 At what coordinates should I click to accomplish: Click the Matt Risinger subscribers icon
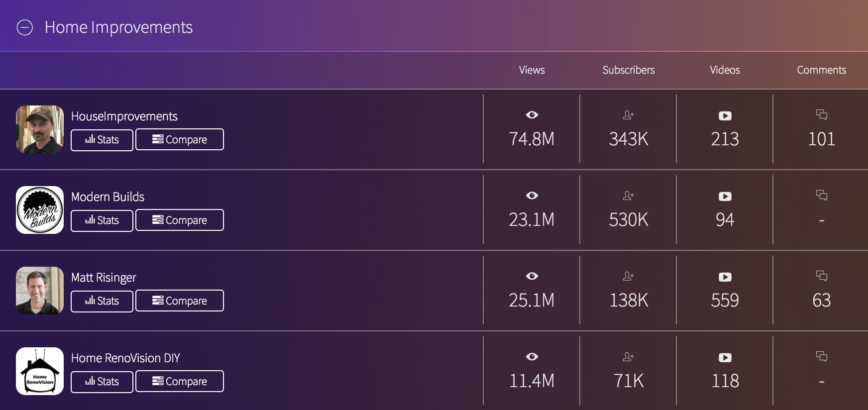tap(628, 276)
